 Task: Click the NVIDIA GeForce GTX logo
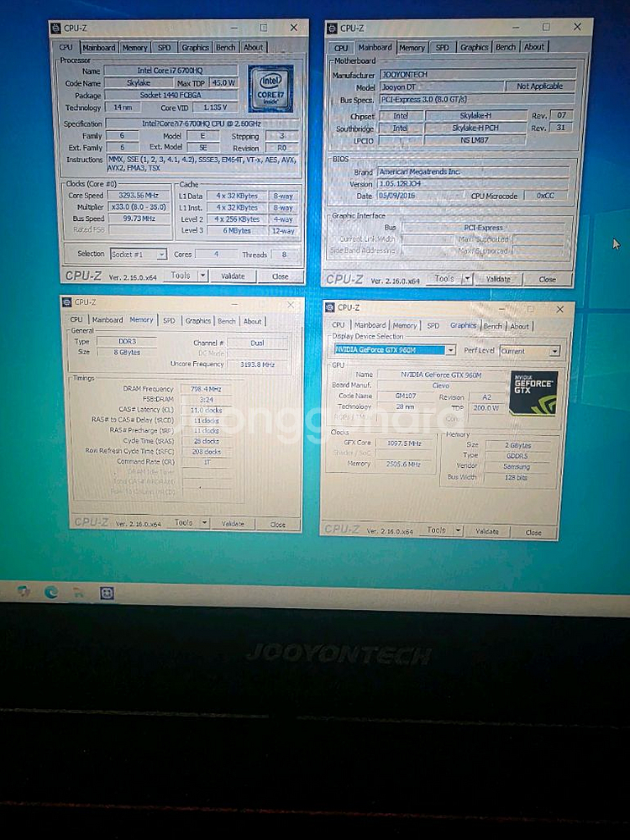coord(533,392)
